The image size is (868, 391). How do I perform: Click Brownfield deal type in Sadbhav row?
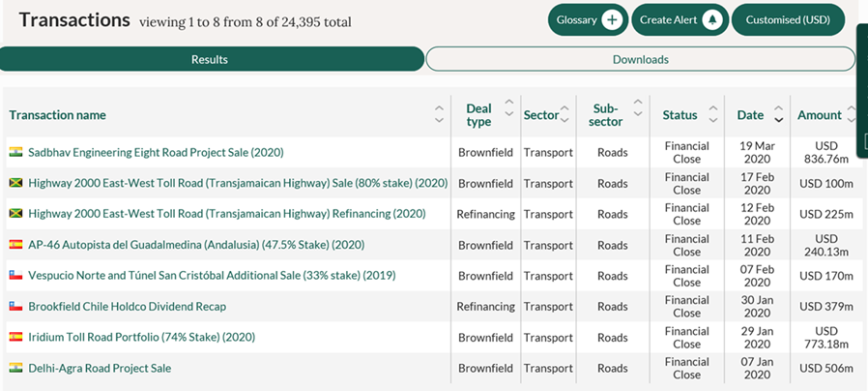coord(485,153)
